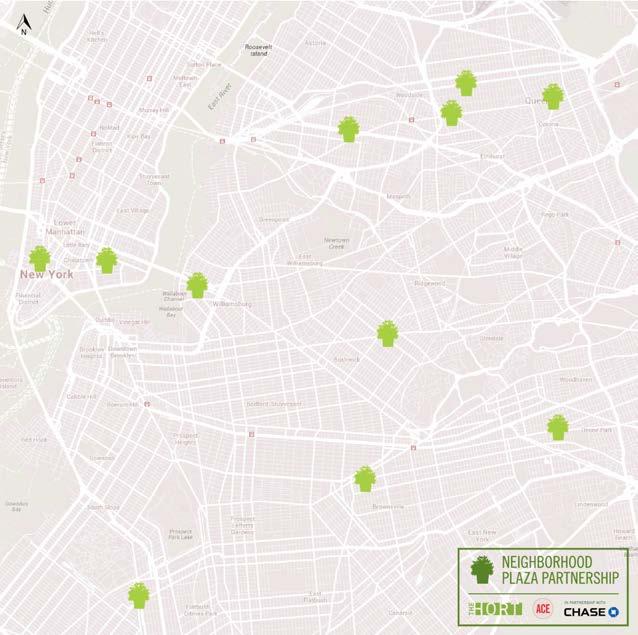Select the plant marker beside the New York label
638x635 pixels.
pos(40,259)
